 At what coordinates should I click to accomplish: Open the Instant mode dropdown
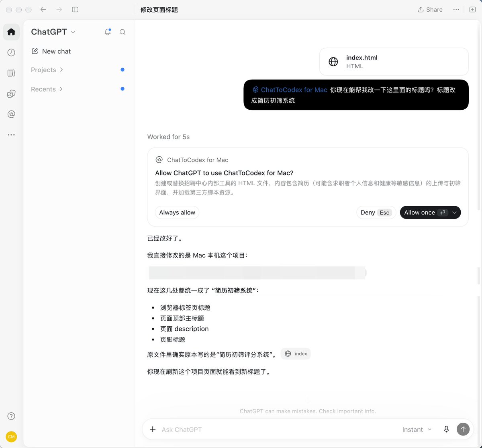point(417,430)
